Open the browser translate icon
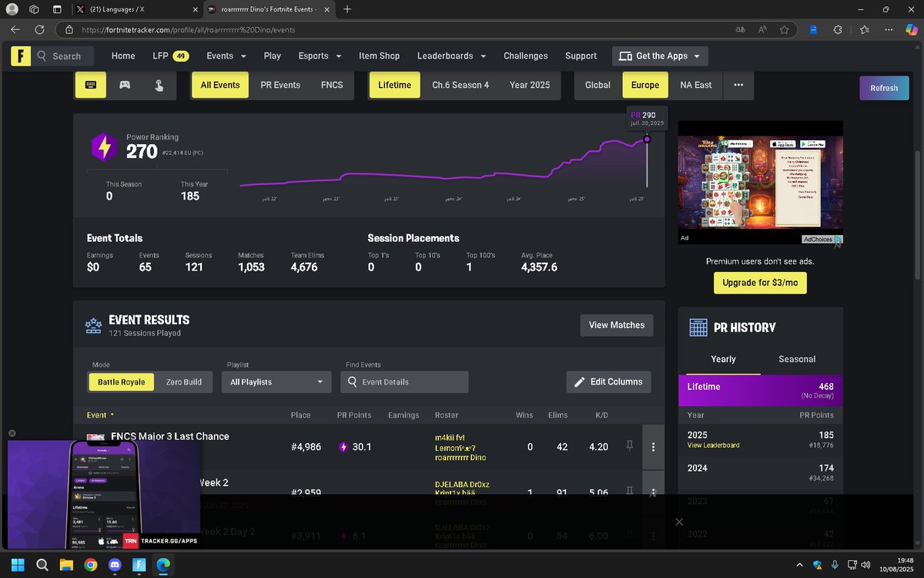The image size is (924, 578). [x=740, y=29]
